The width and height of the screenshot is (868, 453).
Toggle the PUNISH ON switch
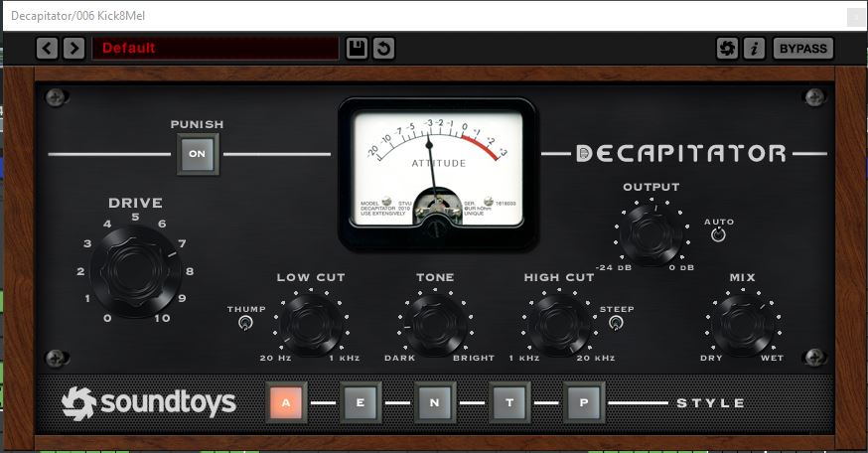coord(197,154)
